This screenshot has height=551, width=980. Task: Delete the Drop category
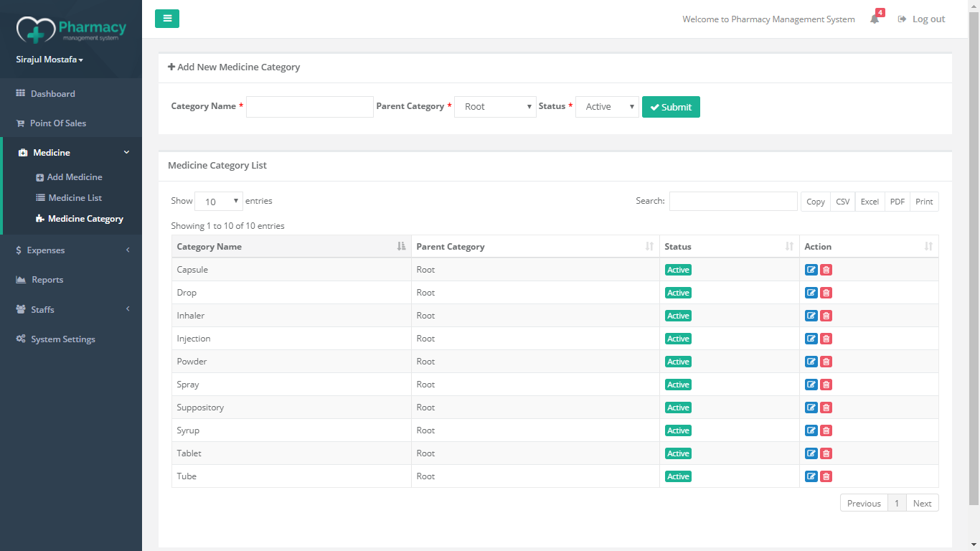coord(826,293)
